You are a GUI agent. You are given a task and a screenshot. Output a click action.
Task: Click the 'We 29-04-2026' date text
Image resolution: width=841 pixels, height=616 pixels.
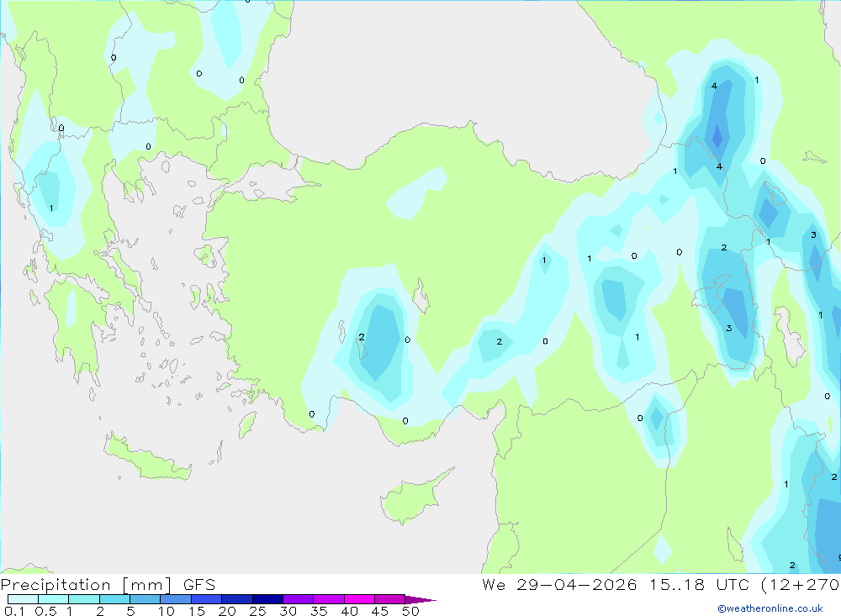559,585
